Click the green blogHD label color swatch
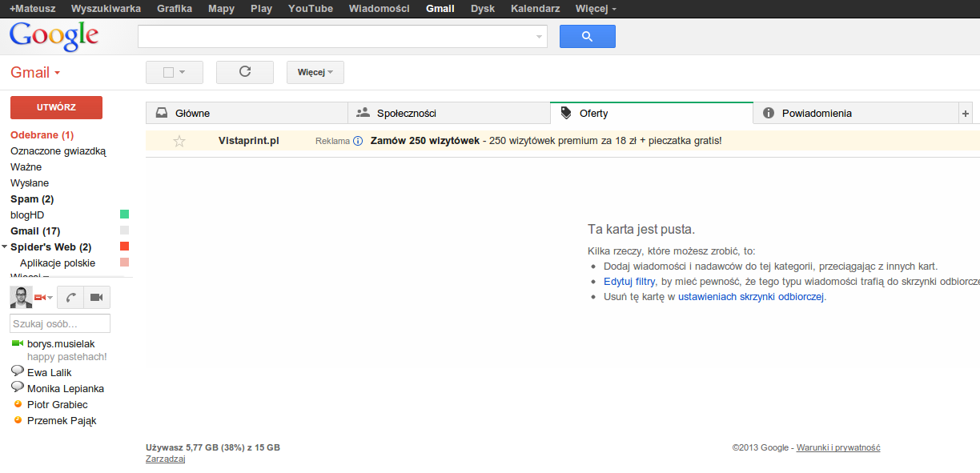Viewport: 980px width, 473px height. [x=124, y=214]
